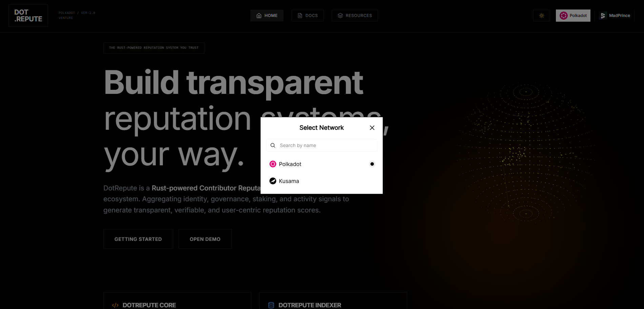The width and height of the screenshot is (644, 309).
Task: Open the Resources navigation tab
Action: [x=355, y=16]
